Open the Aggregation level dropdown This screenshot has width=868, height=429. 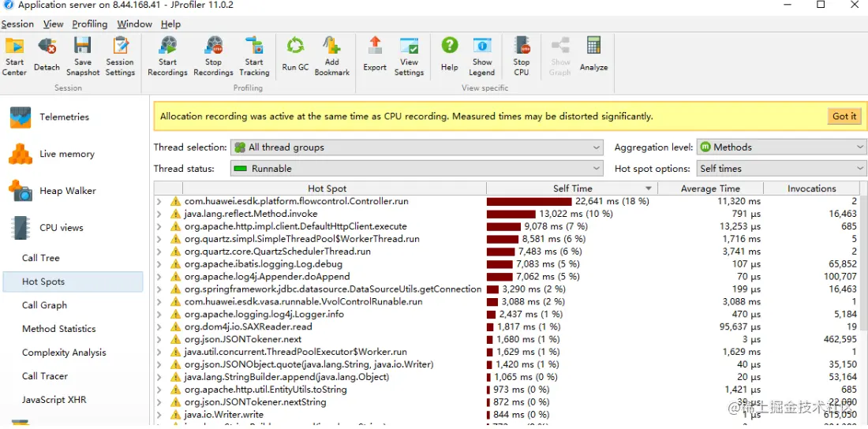[781, 147]
